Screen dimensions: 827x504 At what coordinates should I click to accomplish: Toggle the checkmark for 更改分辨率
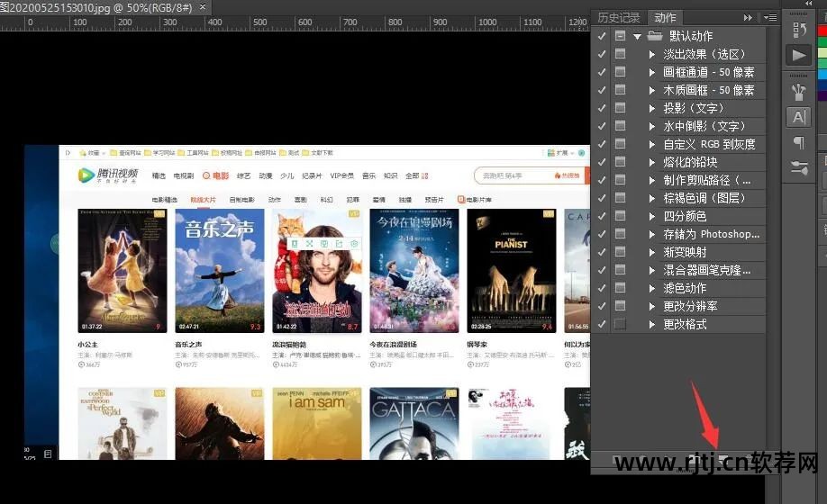[601, 306]
